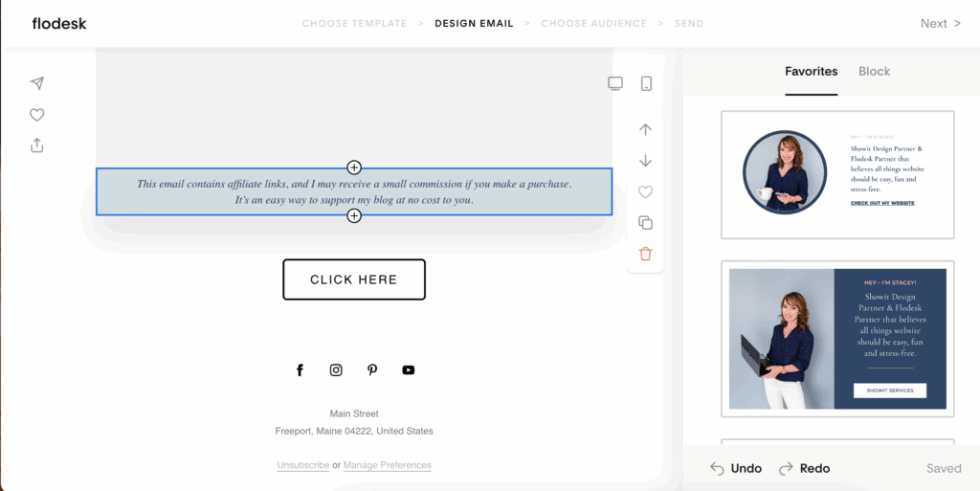The height and width of the screenshot is (491, 980).
Task: Select the circular portrait favorite block thumbnail
Action: point(836,174)
